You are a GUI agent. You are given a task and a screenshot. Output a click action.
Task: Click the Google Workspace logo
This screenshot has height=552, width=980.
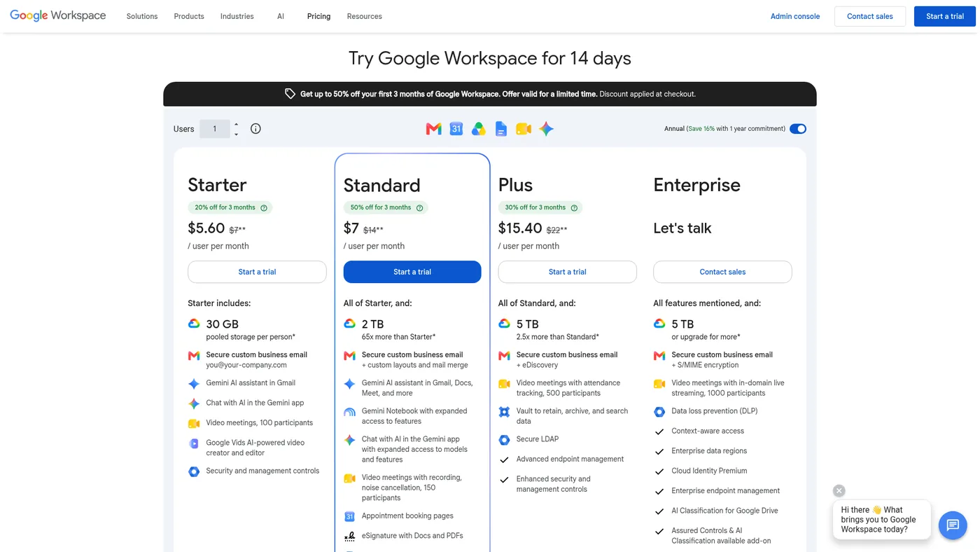tap(58, 16)
